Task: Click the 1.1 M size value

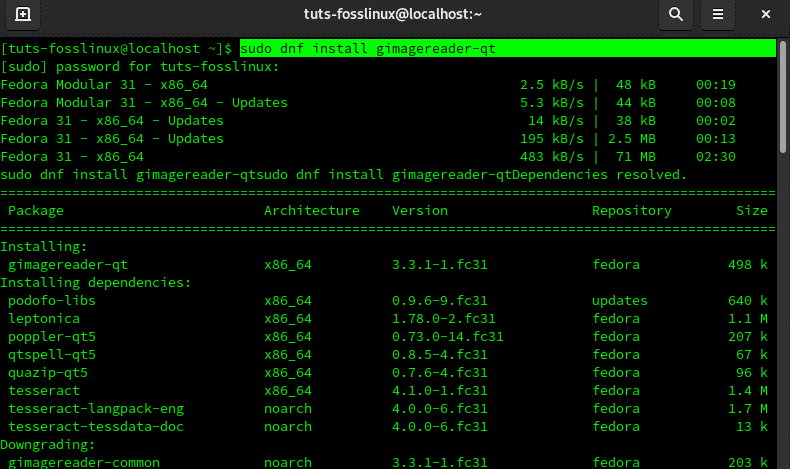Action: pyautogui.click(x=748, y=319)
